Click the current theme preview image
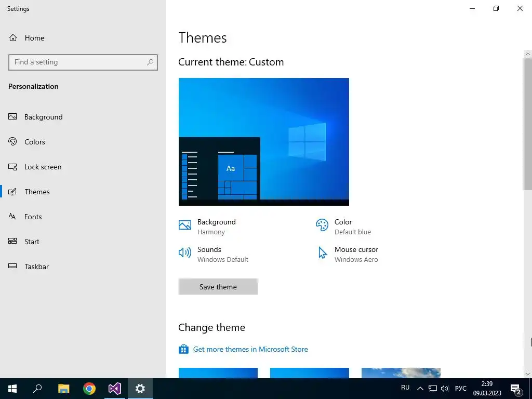Screen dimensions: 532x399 pyautogui.click(x=263, y=142)
